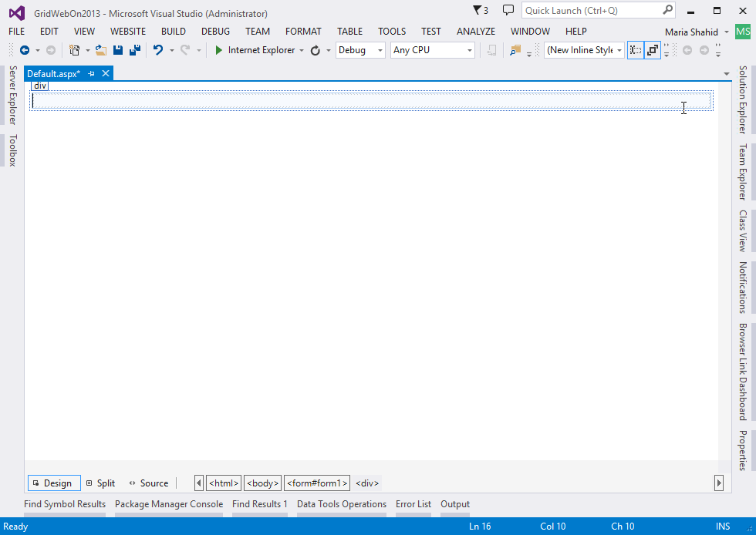Open the TOOLS menu
Image resolution: width=756 pixels, height=535 pixels.
392,32
